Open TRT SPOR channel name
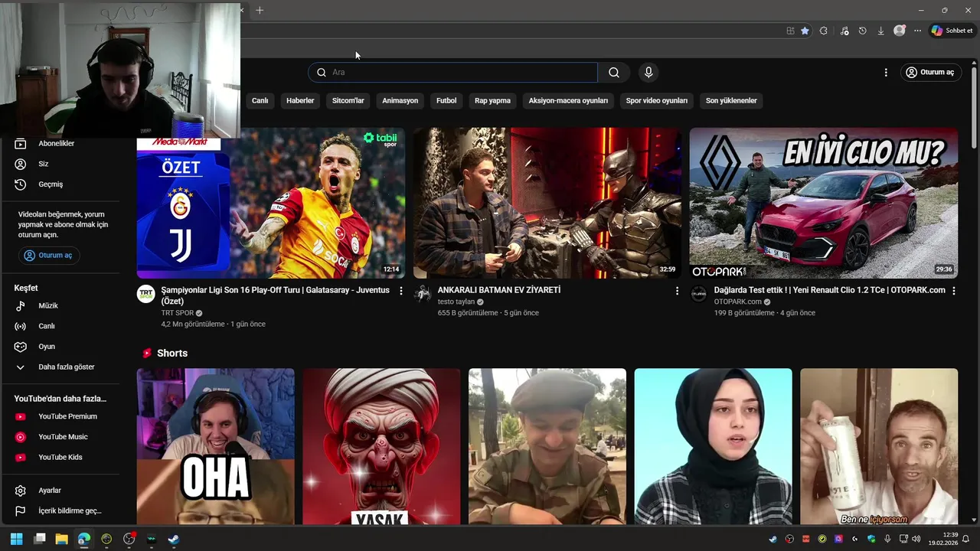This screenshot has height=551, width=980. click(178, 313)
